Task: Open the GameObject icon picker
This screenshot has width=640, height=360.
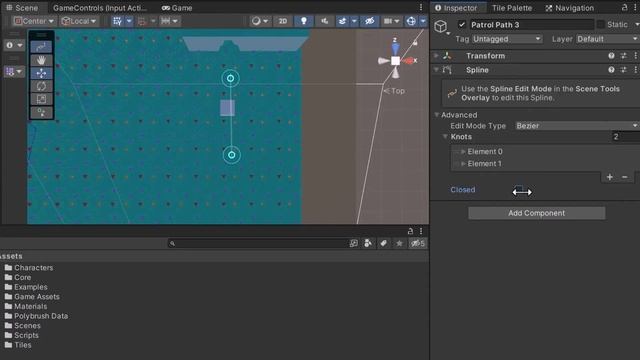Action: (442, 27)
